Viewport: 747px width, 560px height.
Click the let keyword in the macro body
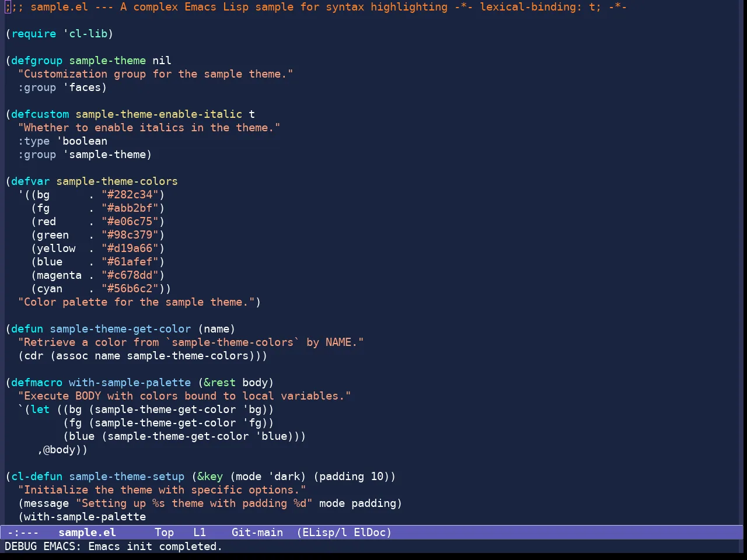point(40,409)
